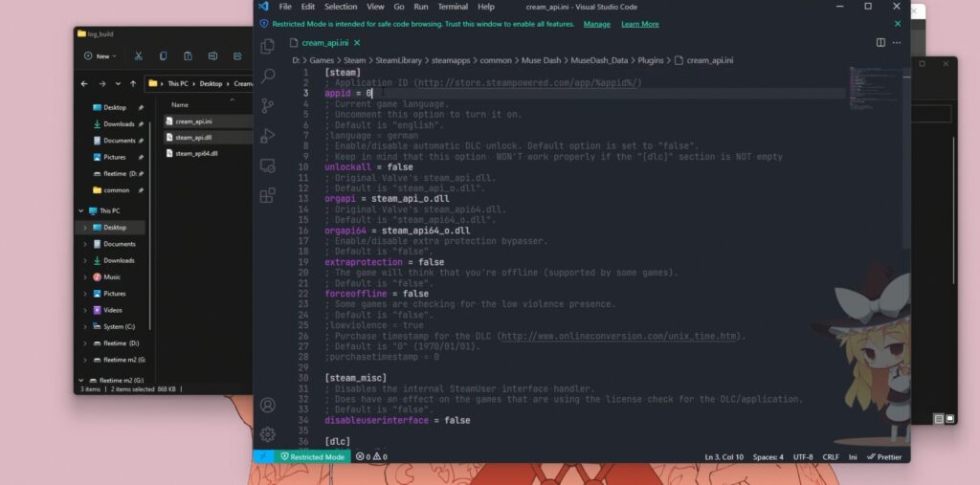
Task: Expand the Documents node under This PC
Action: [x=85, y=244]
